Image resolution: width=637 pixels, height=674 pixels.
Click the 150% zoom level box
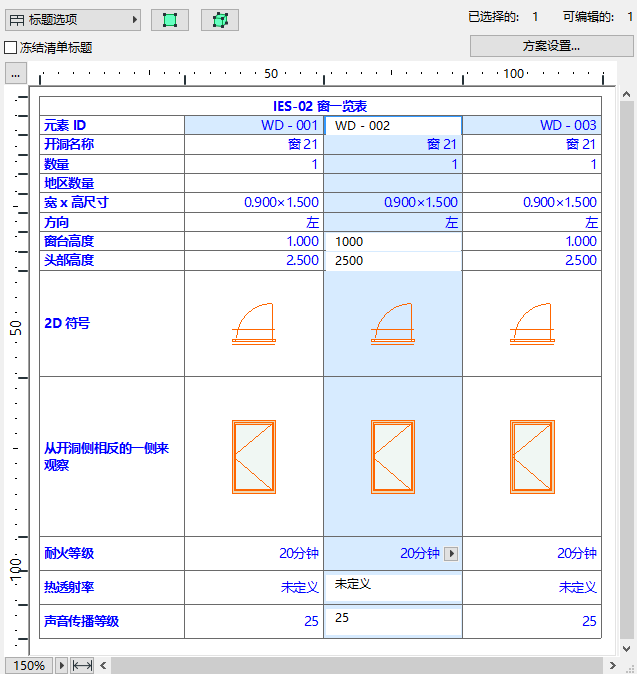coord(29,666)
